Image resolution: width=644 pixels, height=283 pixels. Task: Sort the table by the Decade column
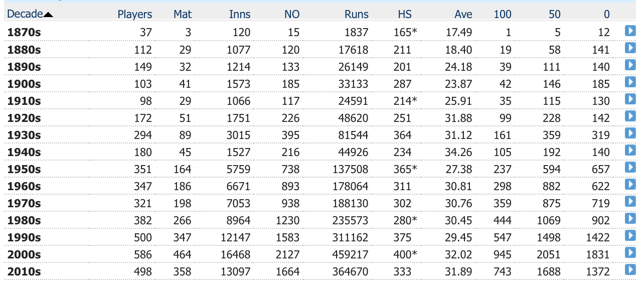point(25,15)
